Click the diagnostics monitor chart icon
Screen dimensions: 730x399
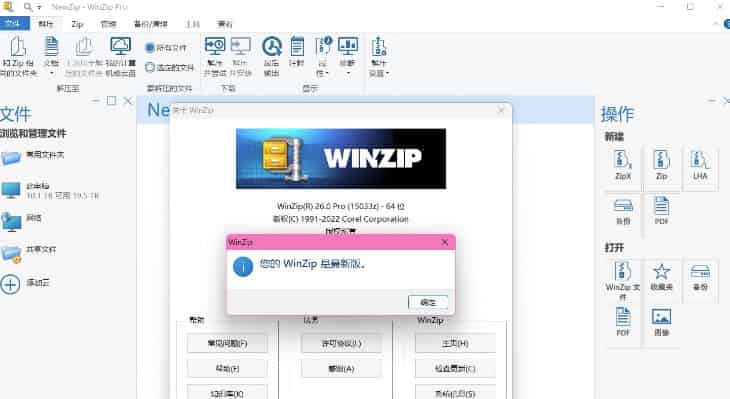(347, 47)
